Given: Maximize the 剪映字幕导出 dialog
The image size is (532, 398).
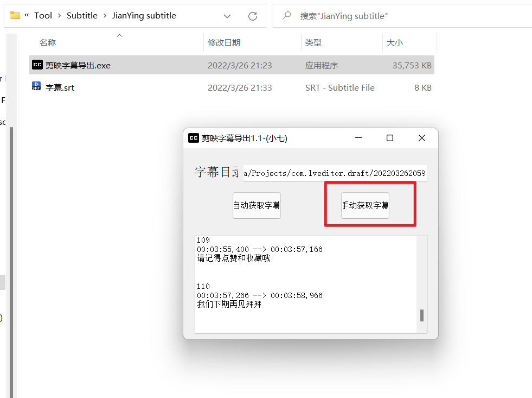Looking at the screenshot, I should [390, 138].
